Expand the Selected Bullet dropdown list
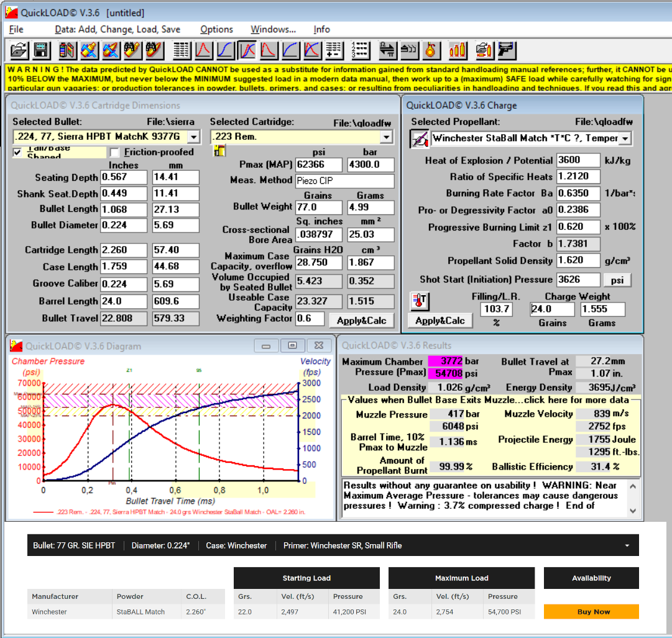Image resolution: width=672 pixels, height=638 pixels. pos(194,137)
